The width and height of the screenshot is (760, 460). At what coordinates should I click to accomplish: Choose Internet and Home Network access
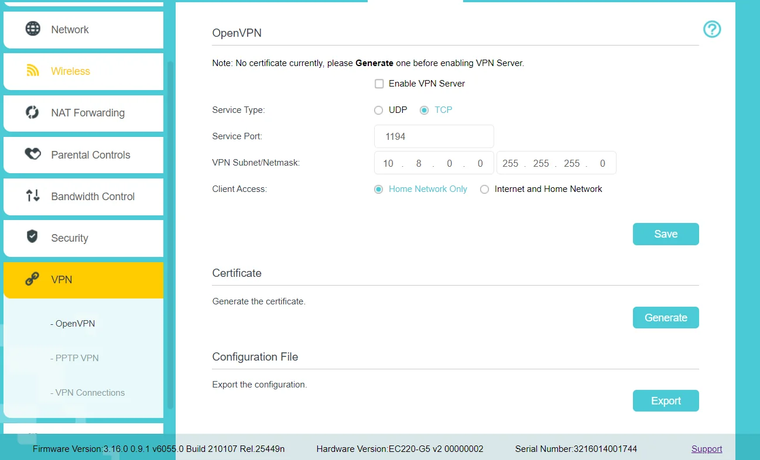484,190
